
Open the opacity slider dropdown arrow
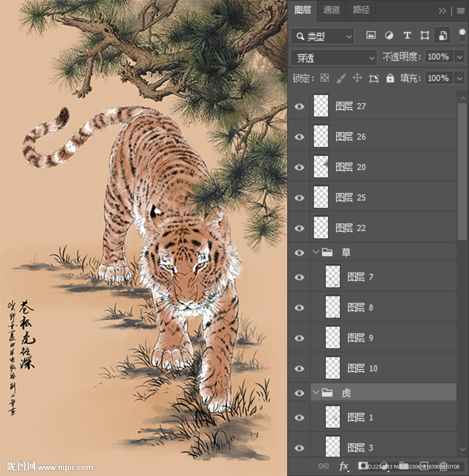point(460,57)
